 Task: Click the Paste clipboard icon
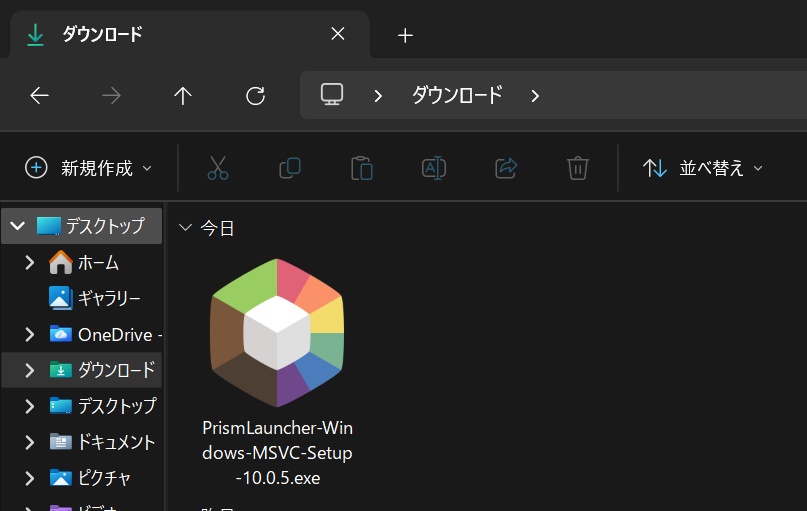coord(362,168)
